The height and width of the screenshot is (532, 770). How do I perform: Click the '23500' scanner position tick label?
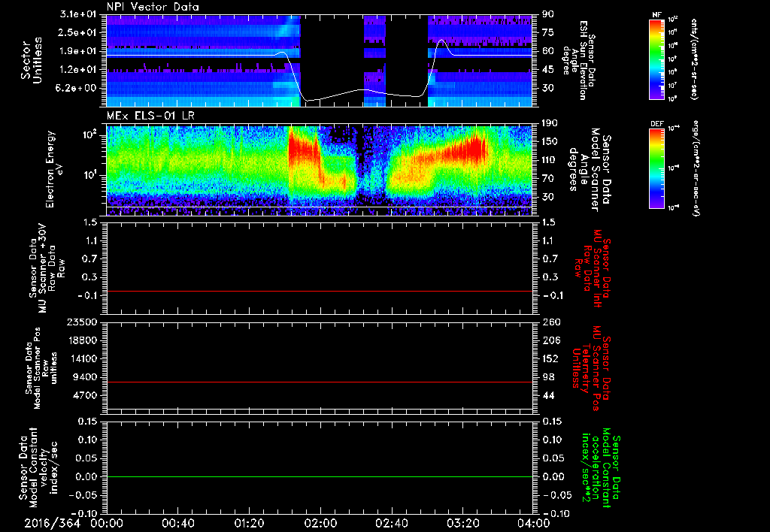pos(80,322)
